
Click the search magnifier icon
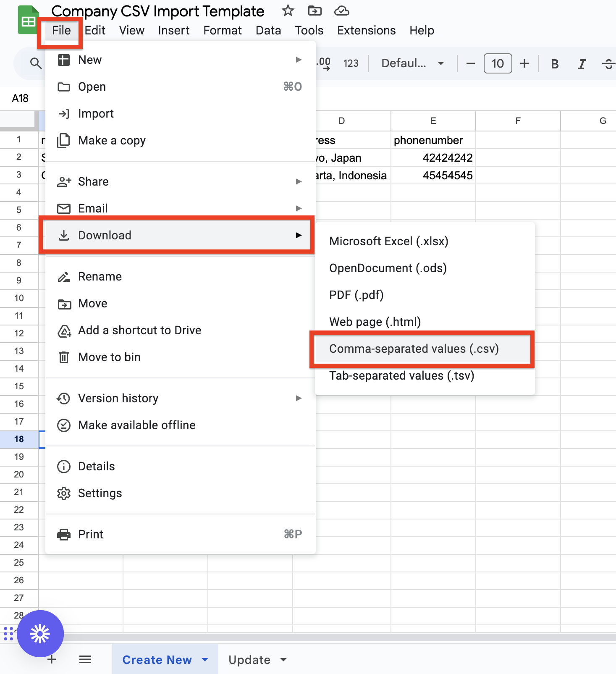pos(36,63)
